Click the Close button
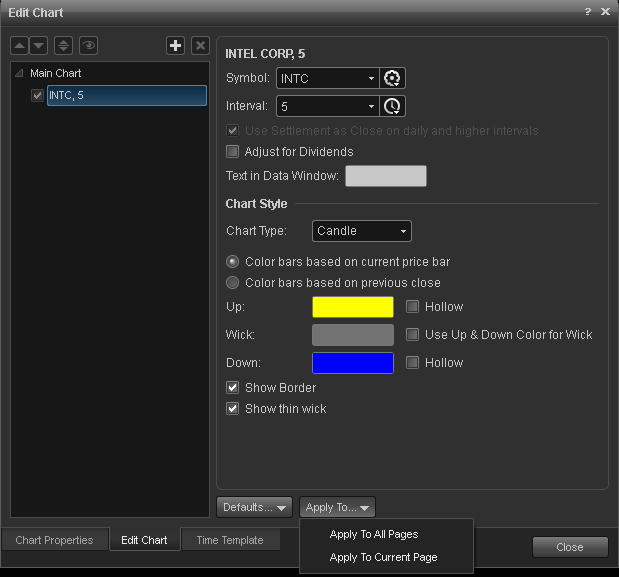 tap(570, 547)
